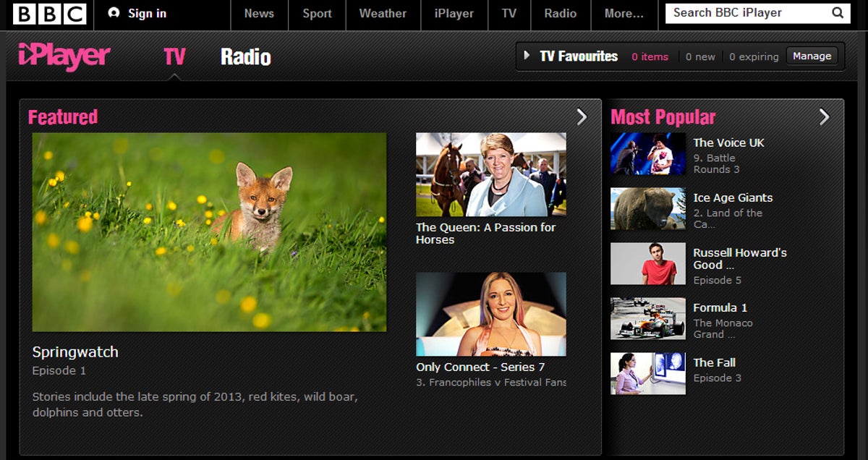Click the search magnifier icon
This screenshot has height=460, width=868.
838,13
